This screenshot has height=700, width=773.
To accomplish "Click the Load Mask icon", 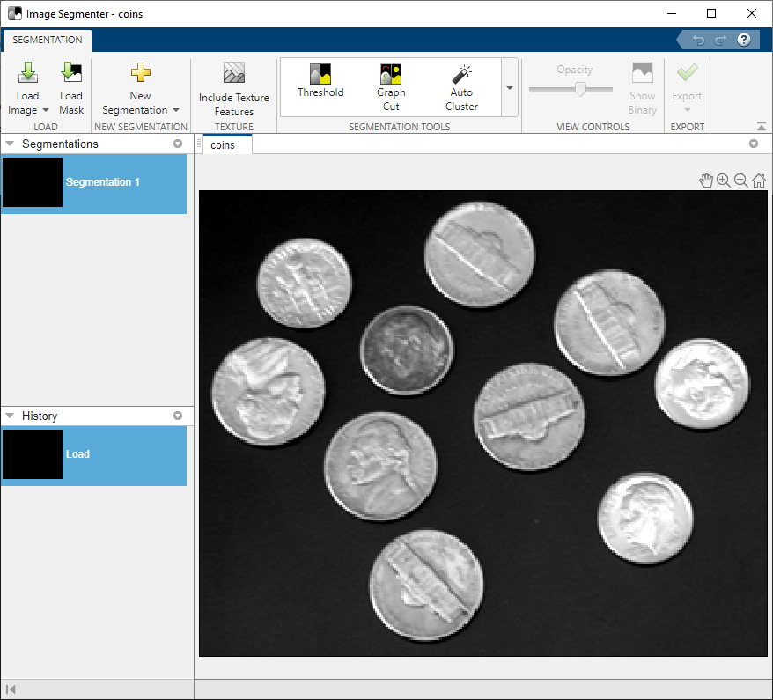I will tap(71, 74).
